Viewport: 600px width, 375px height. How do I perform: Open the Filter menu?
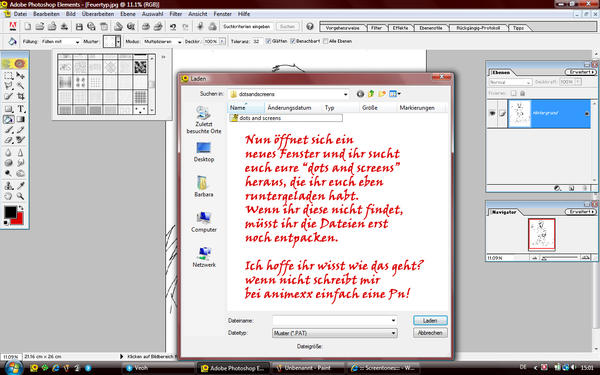176,14
